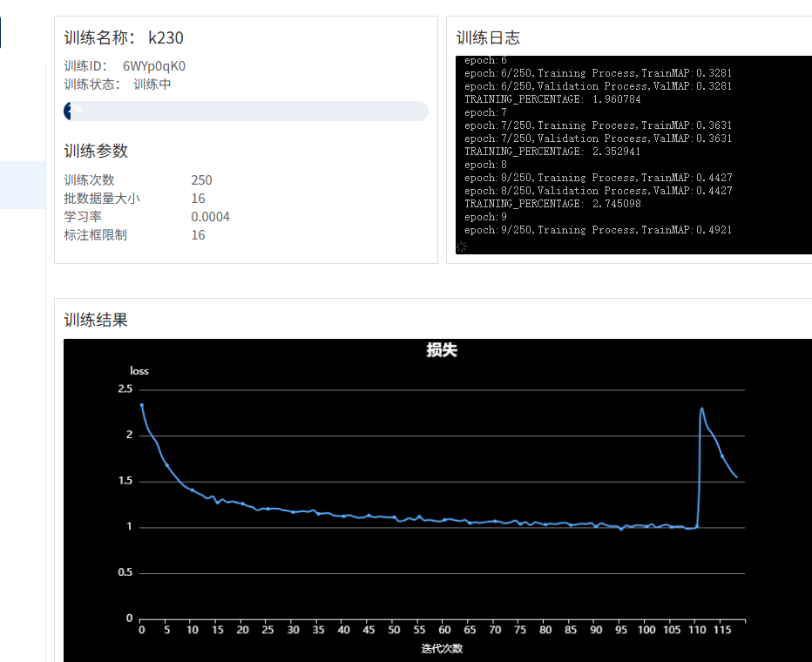This screenshot has height=662, width=812.
Task: Click the loss axis label
Action: tap(139, 371)
